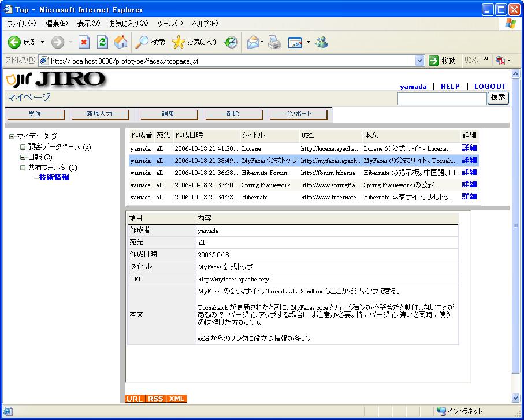Open the History icon in toolbar
Screen dimensions: 524x420
[231, 42]
